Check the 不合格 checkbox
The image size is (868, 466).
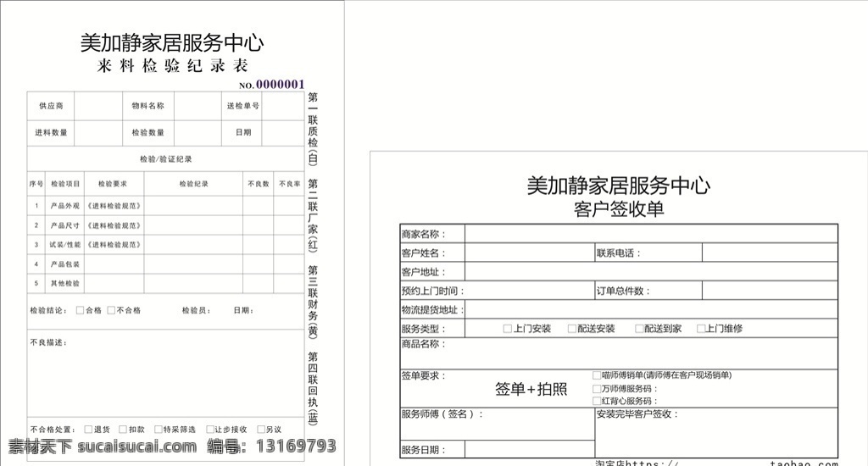click(110, 311)
